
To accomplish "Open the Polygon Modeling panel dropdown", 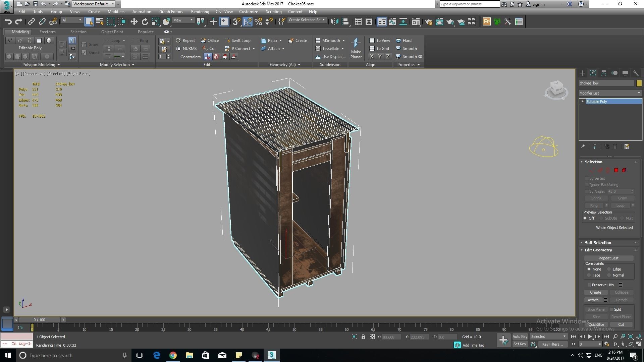I will tap(41, 65).
